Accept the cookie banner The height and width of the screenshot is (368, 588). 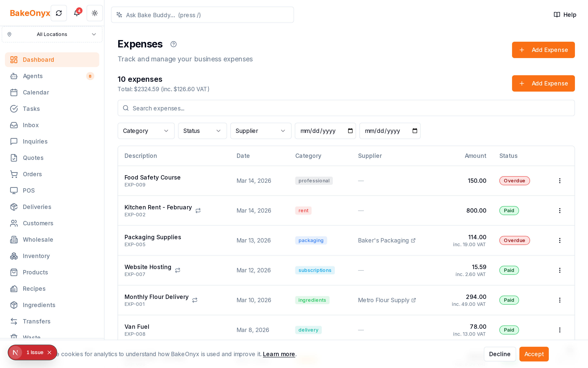[534, 354]
